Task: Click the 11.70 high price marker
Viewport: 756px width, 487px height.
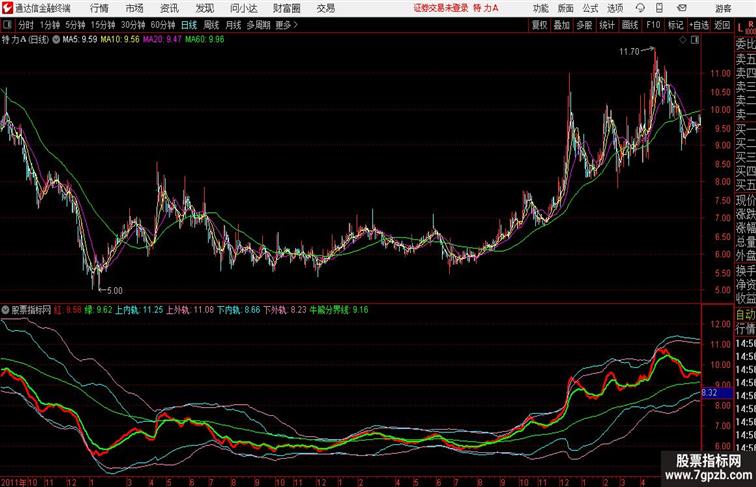Action: (629, 52)
